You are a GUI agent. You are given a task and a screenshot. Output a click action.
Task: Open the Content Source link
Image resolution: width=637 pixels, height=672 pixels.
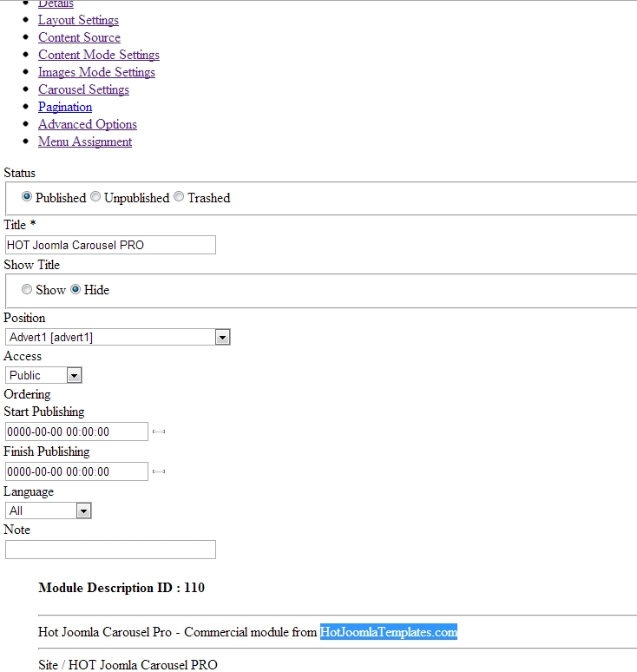click(x=79, y=37)
